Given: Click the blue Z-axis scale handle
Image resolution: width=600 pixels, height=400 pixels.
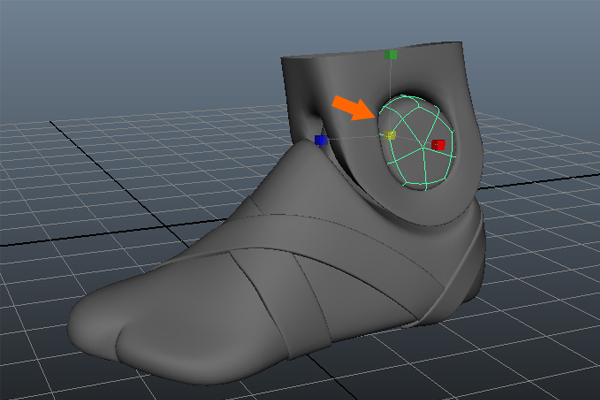Looking at the screenshot, I should [321, 140].
